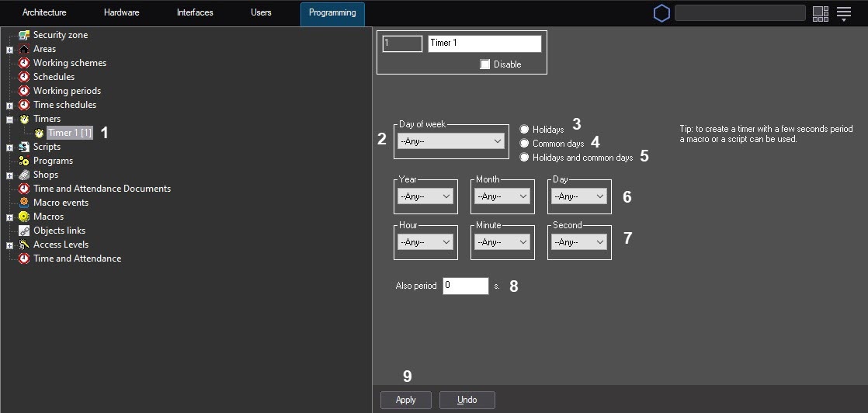Collapse the Timers tree node
The image size is (868, 413).
(9, 120)
